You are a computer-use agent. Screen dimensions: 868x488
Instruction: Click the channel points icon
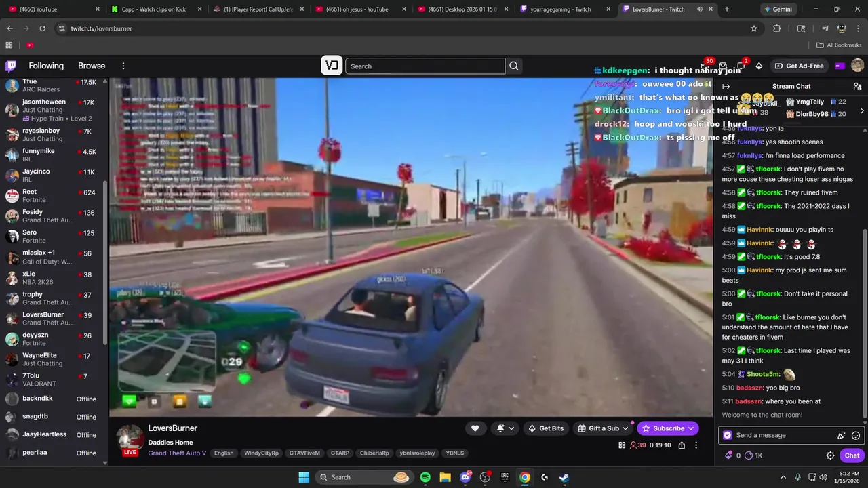[x=749, y=455]
